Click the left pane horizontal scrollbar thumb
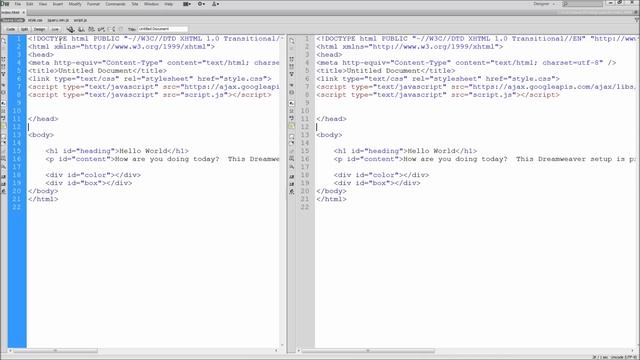640x360 pixels. coord(55,351)
